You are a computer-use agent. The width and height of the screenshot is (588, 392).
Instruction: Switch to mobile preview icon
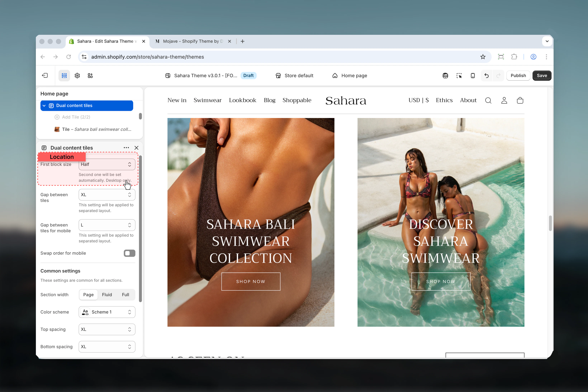(473, 75)
